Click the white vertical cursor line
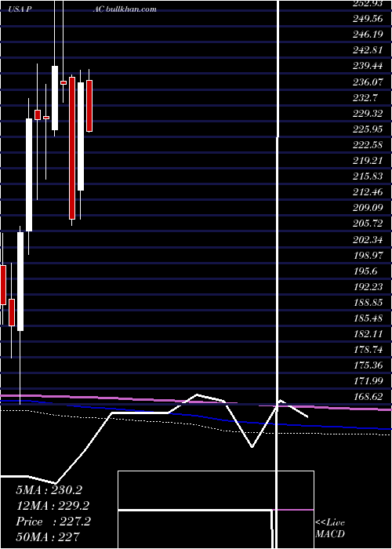 (278, 274)
